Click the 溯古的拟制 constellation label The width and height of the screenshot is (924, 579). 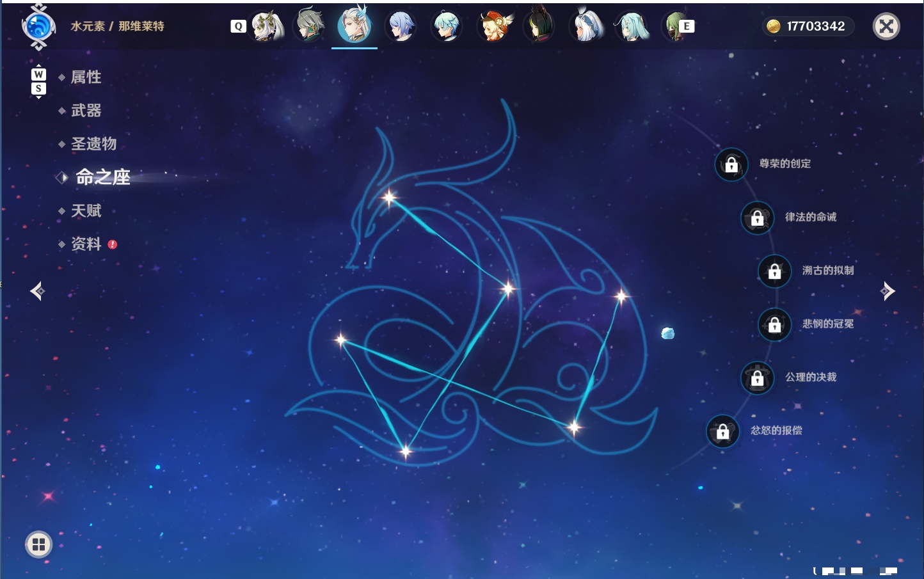click(828, 271)
